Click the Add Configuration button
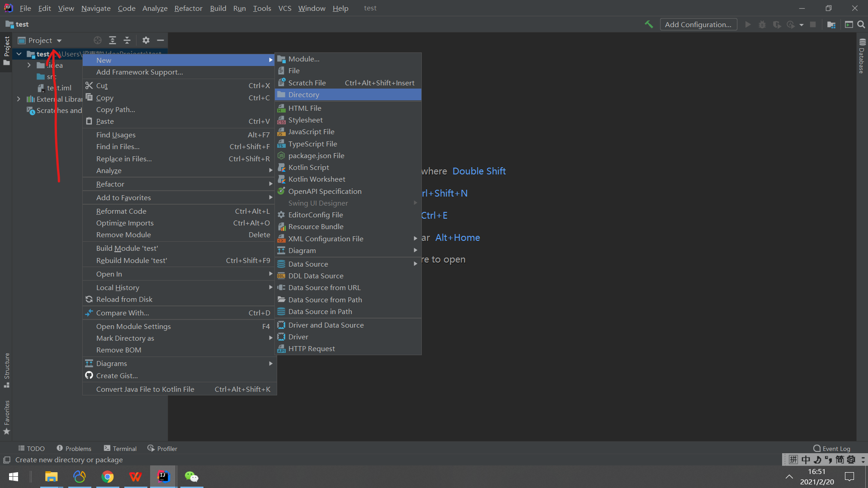 [698, 24]
